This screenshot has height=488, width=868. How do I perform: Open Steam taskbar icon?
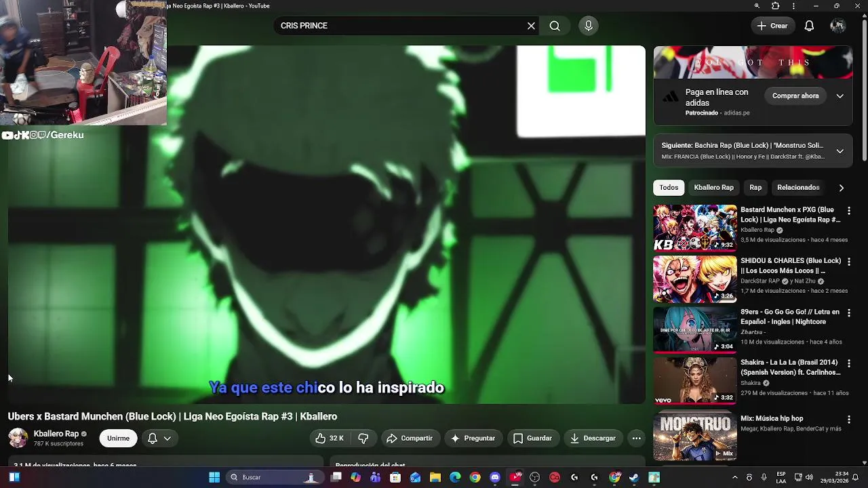tap(634, 477)
